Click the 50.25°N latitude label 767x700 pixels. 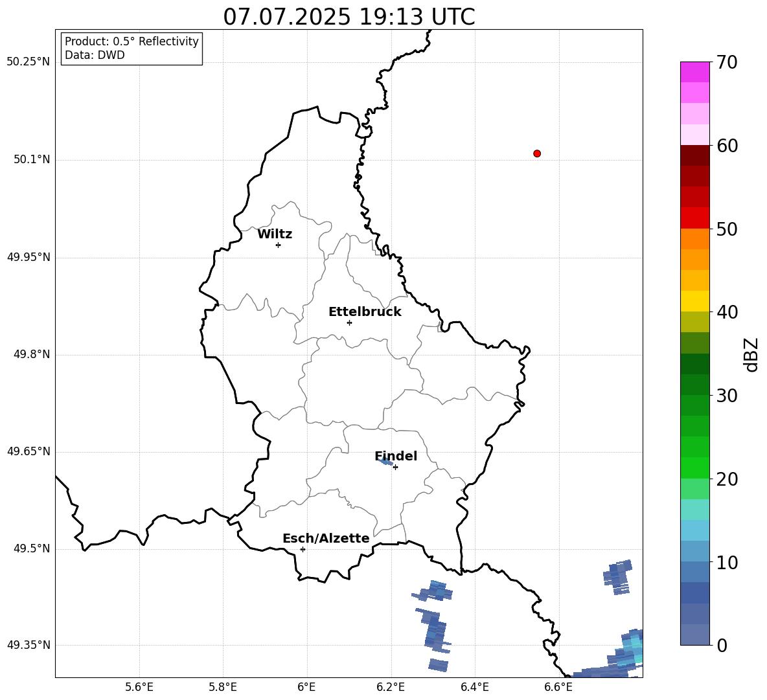29,62
